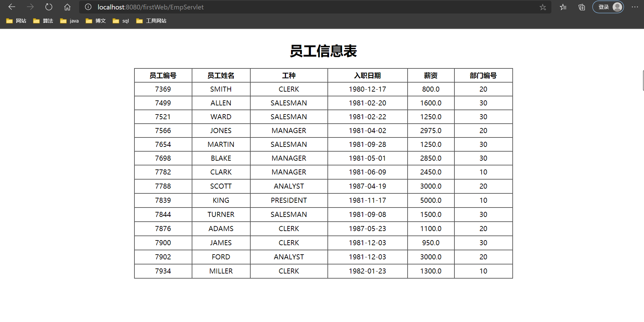
Task: Click employee number 7934
Action: click(163, 271)
